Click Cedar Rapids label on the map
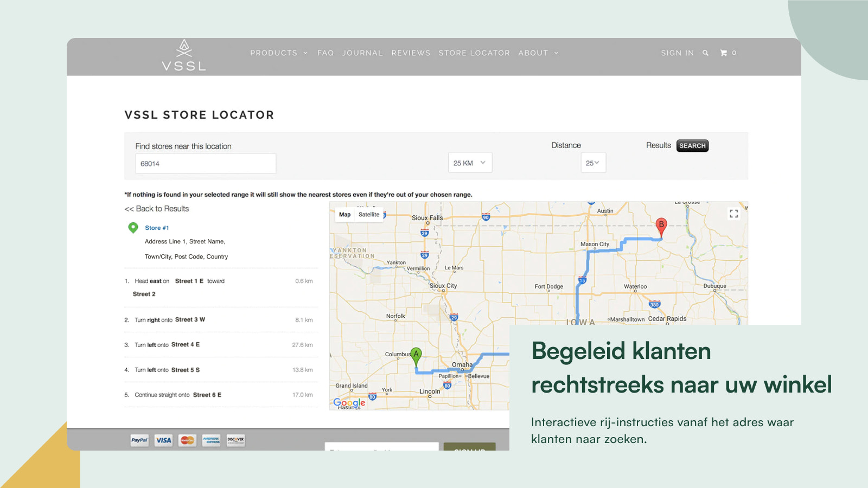This screenshot has height=488, width=868. click(x=667, y=319)
